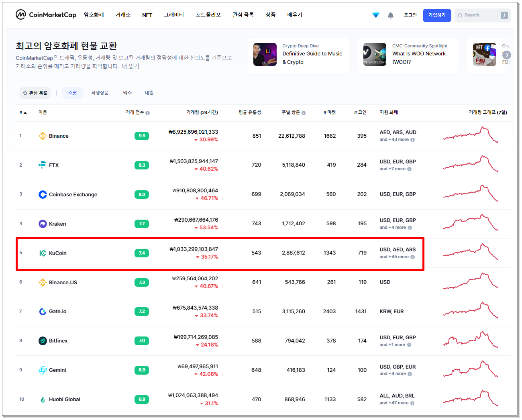Open the 암호화폐 menu
The image size is (522, 420).
[94, 15]
